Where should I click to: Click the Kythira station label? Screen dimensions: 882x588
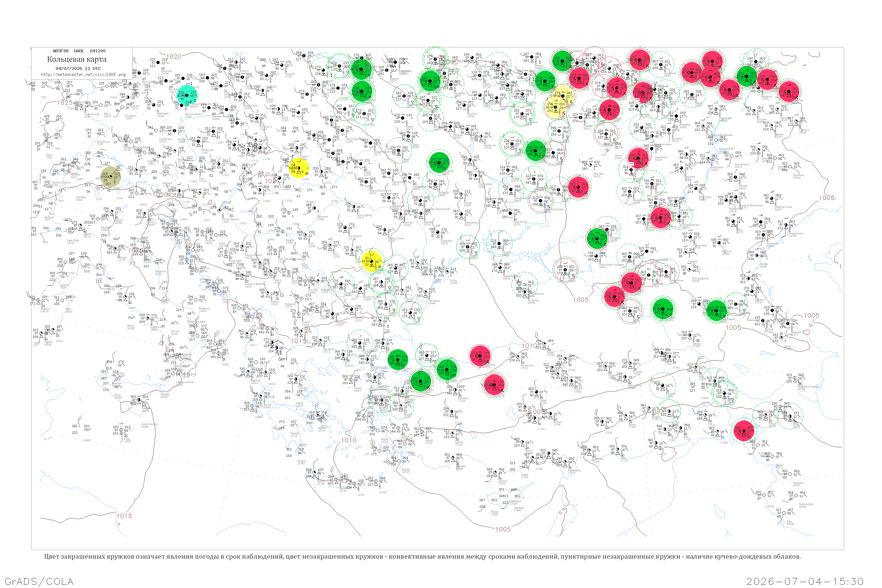click(x=302, y=462)
